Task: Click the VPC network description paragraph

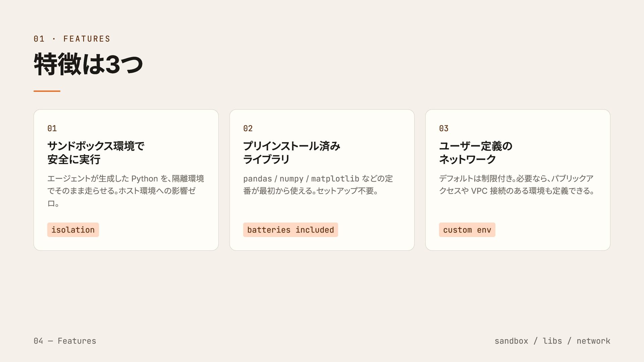Action: point(517,185)
